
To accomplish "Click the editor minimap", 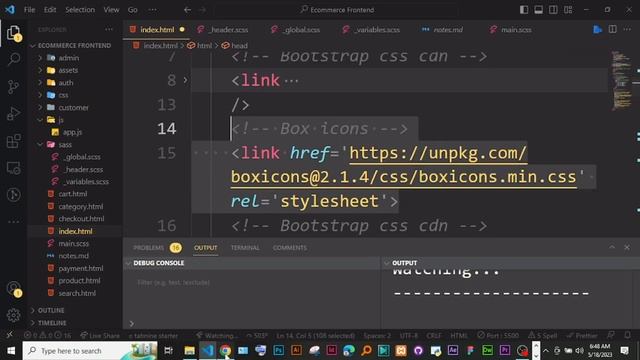I will pos(622,80).
